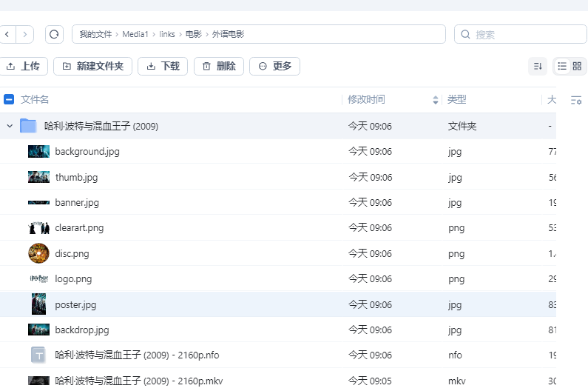Click 今天 09:05 time of mkv file

pyautogui.click(x=370, y=381)
